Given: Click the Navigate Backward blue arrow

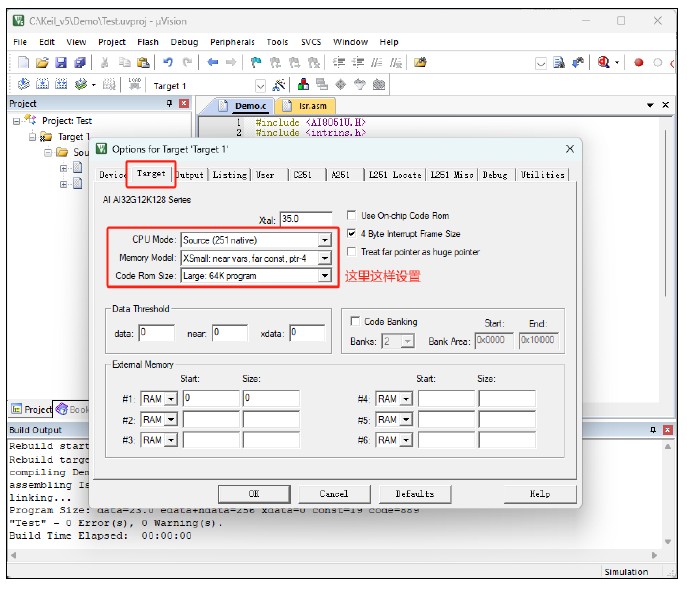Looking at the screenshot, I should [x=212, y=62].
